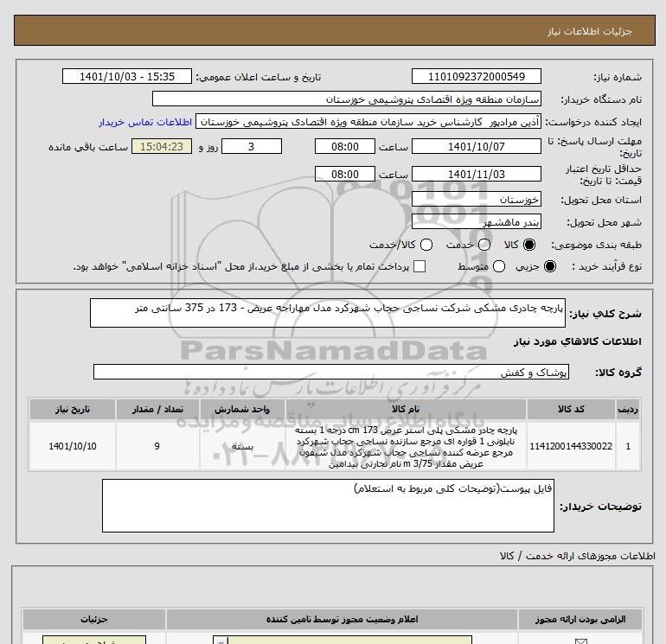Click the remaining time countdown 15:04:23
This screenshot has height=644, width=666.
162,146
